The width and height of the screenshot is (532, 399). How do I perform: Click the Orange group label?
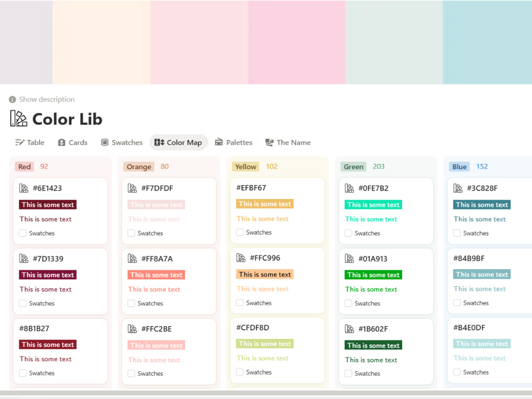tap(139, 167)
